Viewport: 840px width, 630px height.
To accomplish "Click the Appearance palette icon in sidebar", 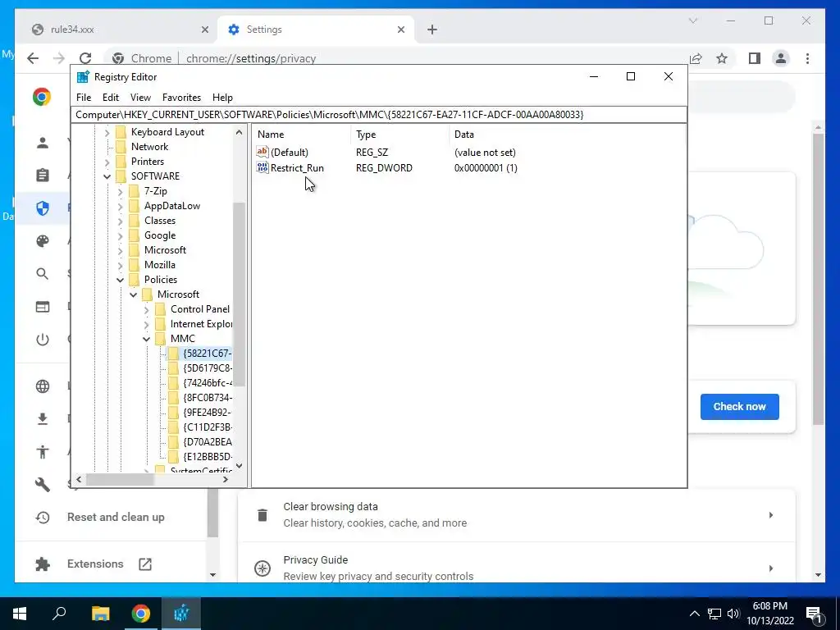I will (43, 241).
